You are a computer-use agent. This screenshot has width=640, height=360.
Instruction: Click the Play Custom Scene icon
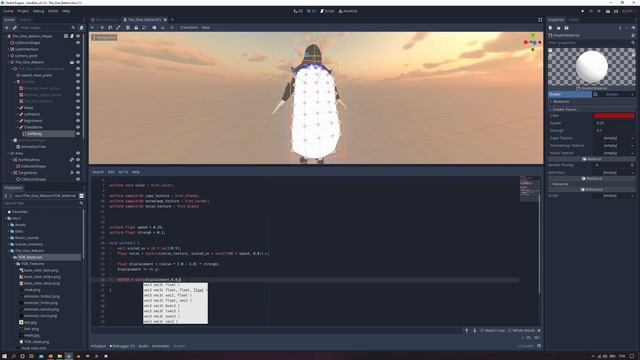[616, 11]
